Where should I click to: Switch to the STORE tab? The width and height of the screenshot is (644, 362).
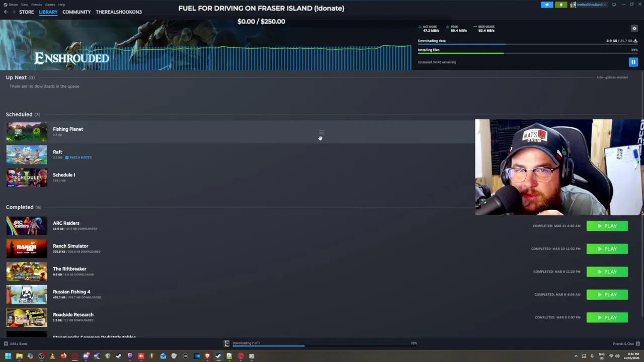click(26, 12)
